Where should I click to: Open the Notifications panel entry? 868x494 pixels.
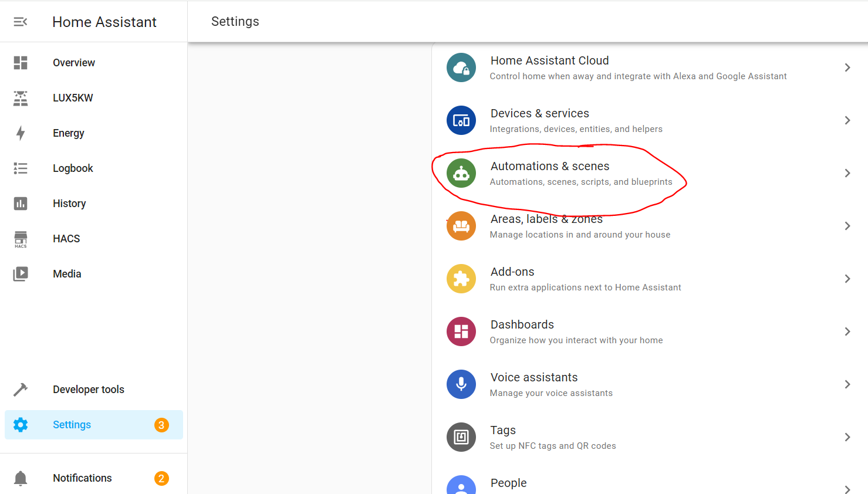coord(94,478)
